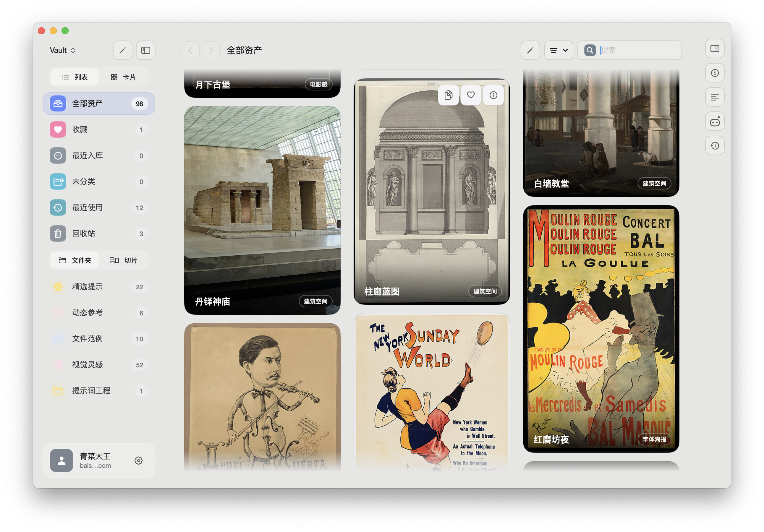Switch to the 切片 tab

coord(123,260)
